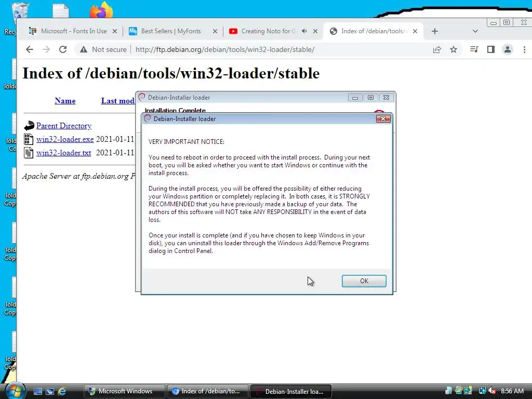The height and width of the screenshot is (399, 532).
Task: Expand the tab search dropdown arrow
Action: coord(475,31)
